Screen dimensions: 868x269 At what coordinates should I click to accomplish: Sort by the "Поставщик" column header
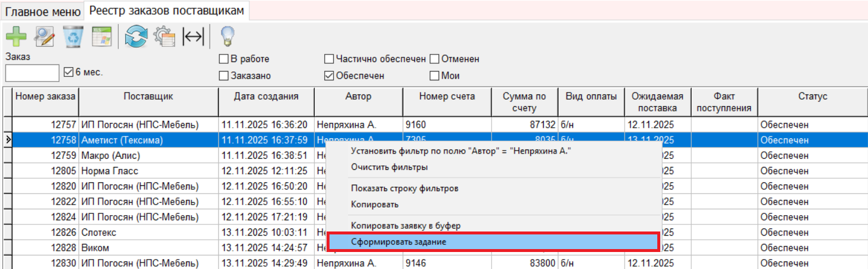pos(148,97)
